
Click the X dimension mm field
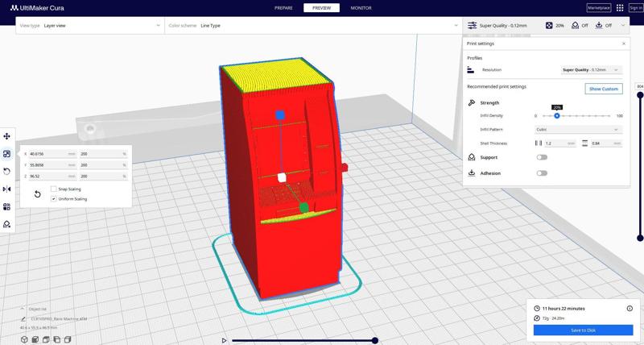52,154
